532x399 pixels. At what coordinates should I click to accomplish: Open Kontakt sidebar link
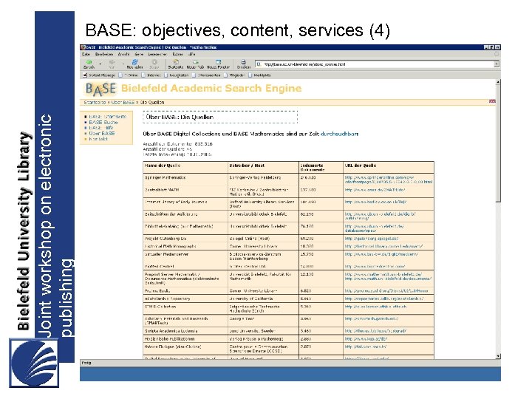[x=98, y=139]
